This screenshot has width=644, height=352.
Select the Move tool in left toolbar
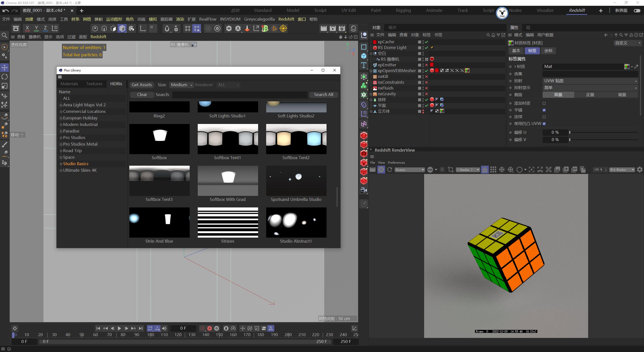point(4,67)
